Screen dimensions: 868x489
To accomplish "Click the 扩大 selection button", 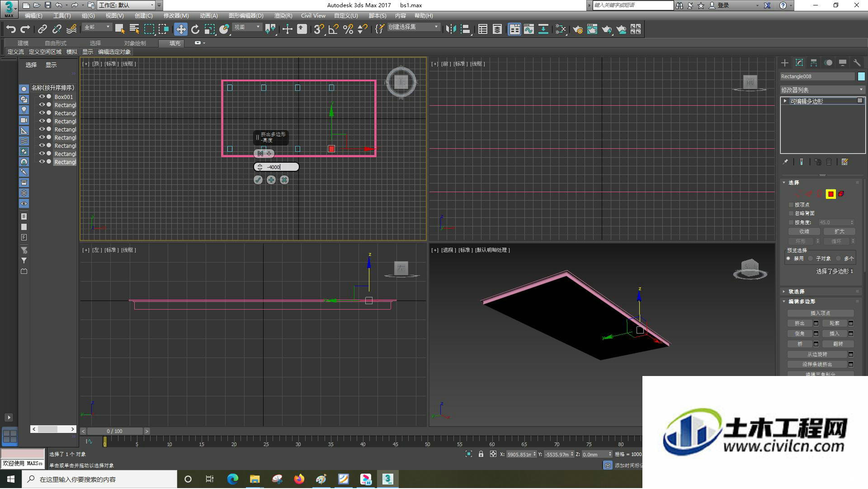I will click(x=840, y=231).
